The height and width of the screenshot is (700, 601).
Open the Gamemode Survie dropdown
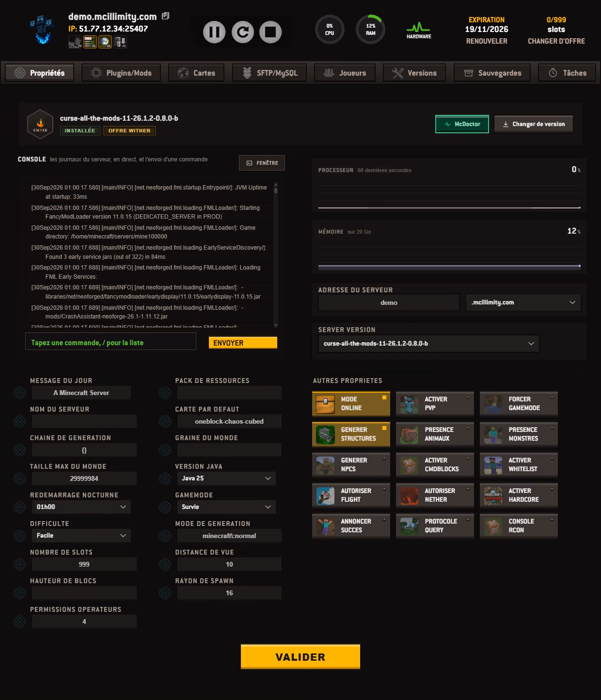pyautogui.click(x=226, y=507)
